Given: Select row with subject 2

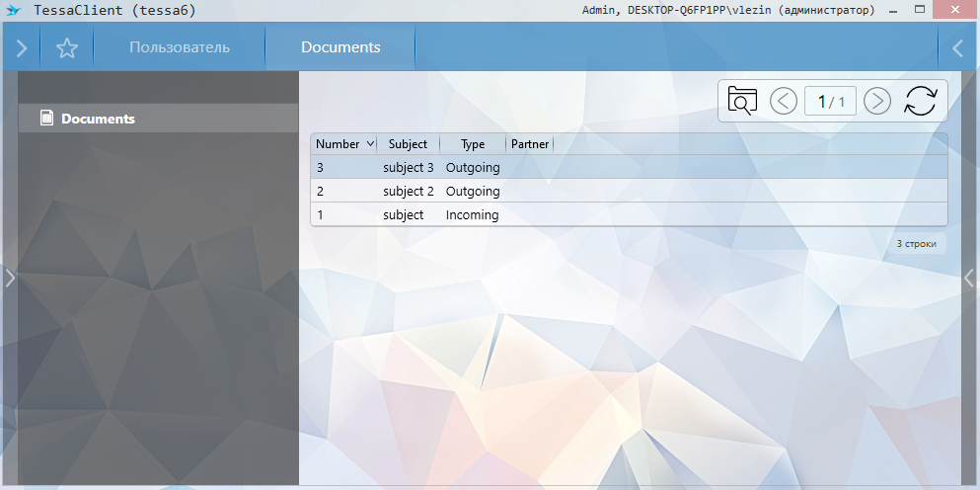Looking at the screenshot, I should pyautogui.click(x=409, y=191).
